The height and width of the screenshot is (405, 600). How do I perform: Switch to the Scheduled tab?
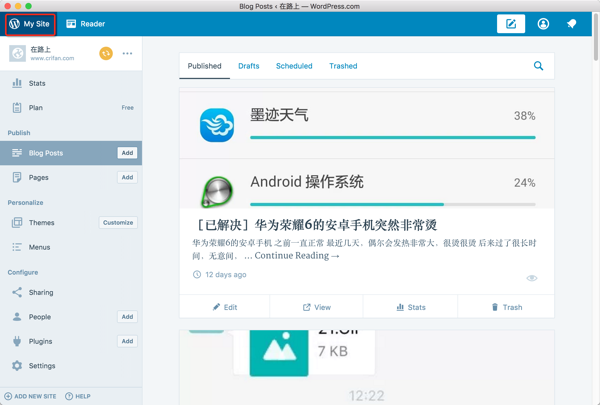[294, 66]
